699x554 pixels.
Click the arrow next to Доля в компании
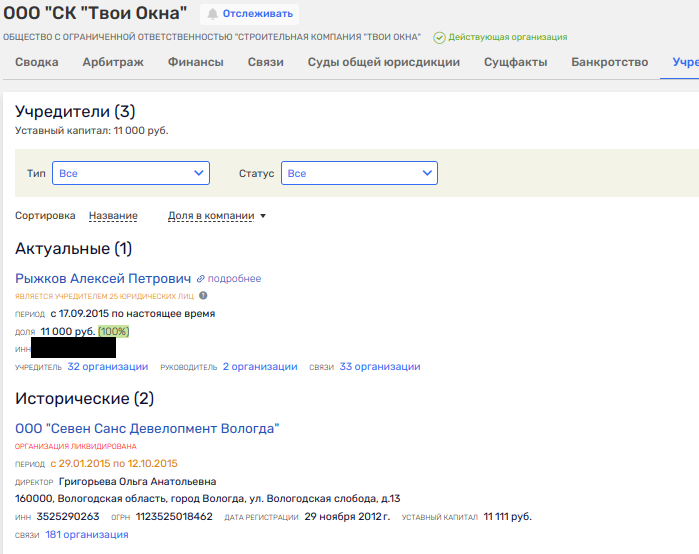tap(263, 216)
